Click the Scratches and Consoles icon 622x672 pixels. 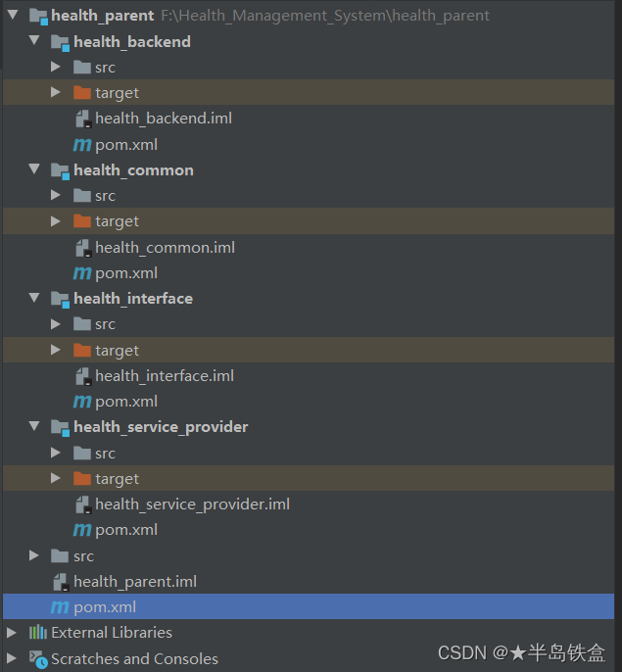pos(38,659)
